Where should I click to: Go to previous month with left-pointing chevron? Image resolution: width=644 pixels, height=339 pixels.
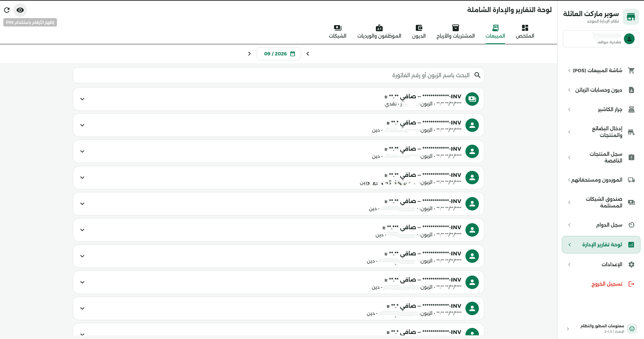[x=308, y=54]
